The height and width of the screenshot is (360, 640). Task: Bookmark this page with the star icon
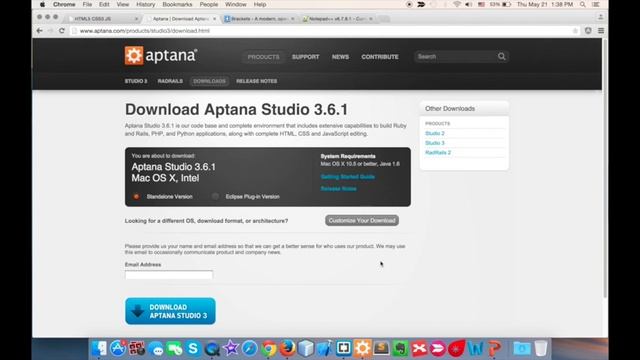[x=575, y=31]
